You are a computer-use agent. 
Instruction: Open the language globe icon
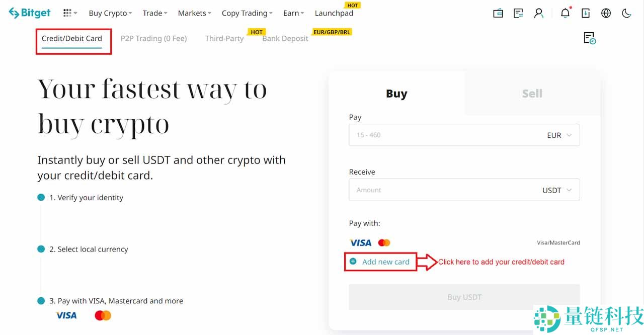[x=606, y=14]
